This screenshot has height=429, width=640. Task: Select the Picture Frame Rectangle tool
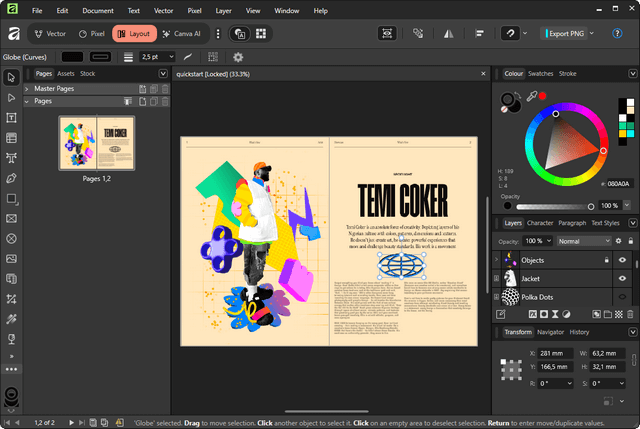pyautogui.click(x=11, y=219)
